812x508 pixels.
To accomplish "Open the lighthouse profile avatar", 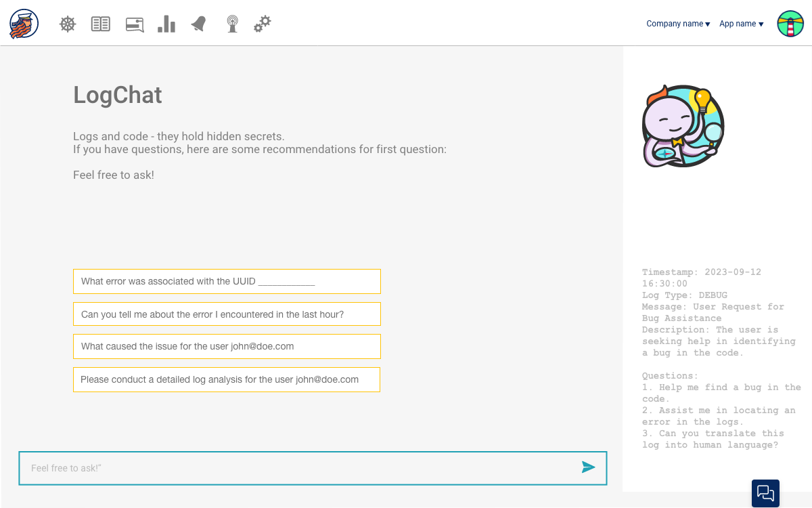I will pyautogui.click(x=790, y=24).
